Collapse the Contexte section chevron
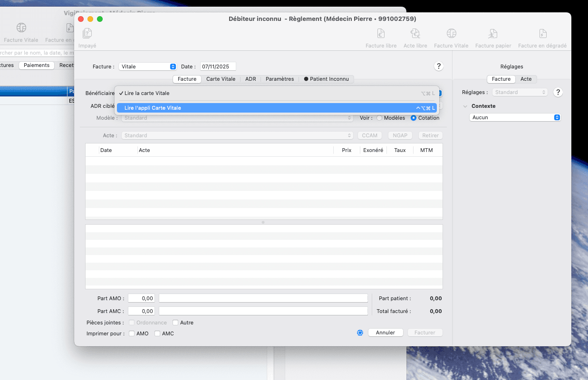Image resolution: width=588 pixels, height=380 pixels. pyautogui.click(x=465, y=106)
